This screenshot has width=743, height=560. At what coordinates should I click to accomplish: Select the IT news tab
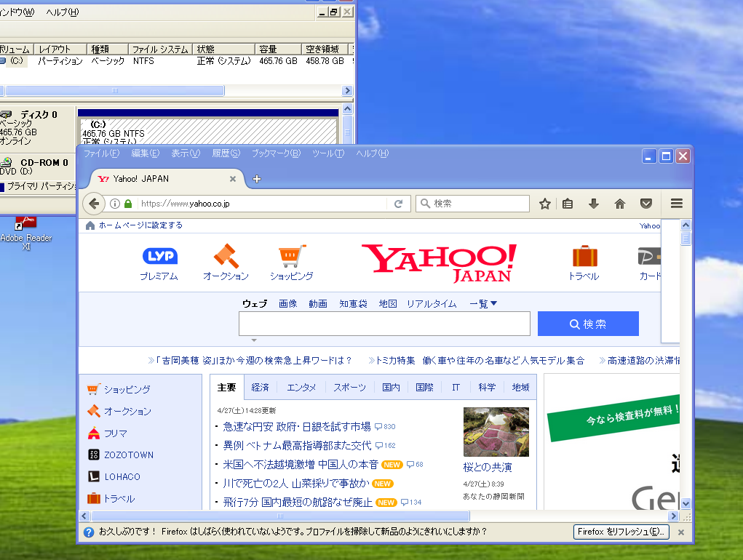point(456,387)
